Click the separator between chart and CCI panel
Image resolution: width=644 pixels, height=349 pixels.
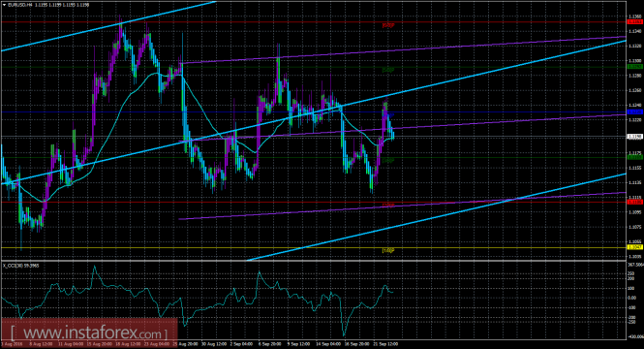pyautogui.click(x=313, y=261)
